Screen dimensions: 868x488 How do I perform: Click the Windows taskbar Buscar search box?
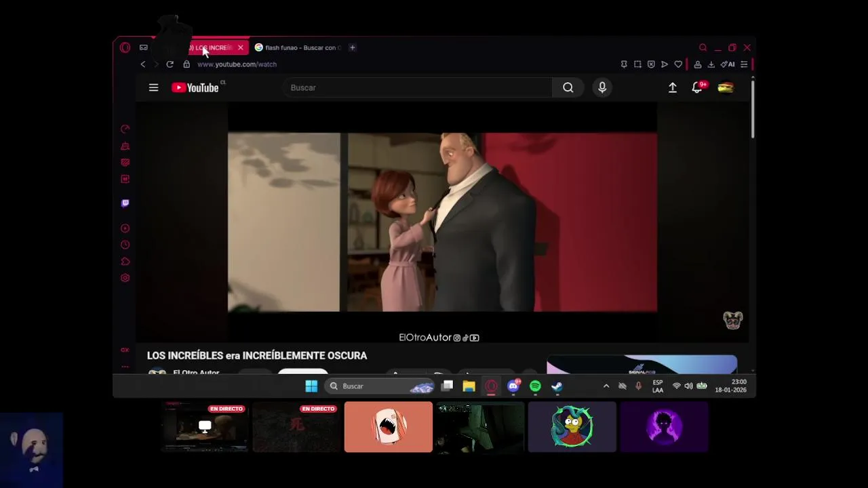pos(379,386)
